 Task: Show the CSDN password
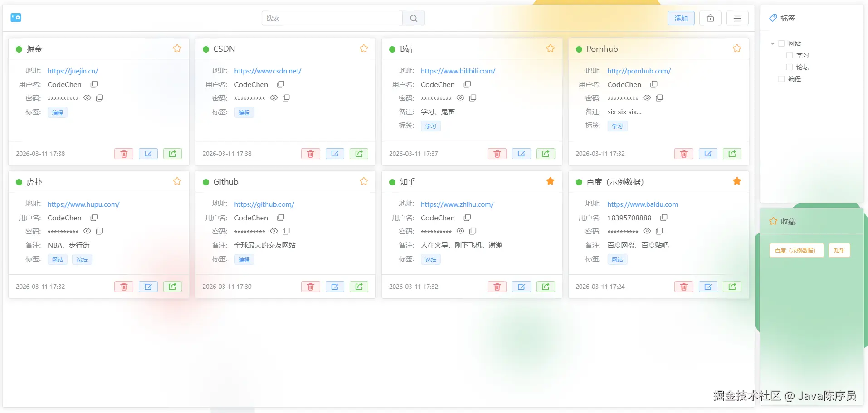(274, 98)
